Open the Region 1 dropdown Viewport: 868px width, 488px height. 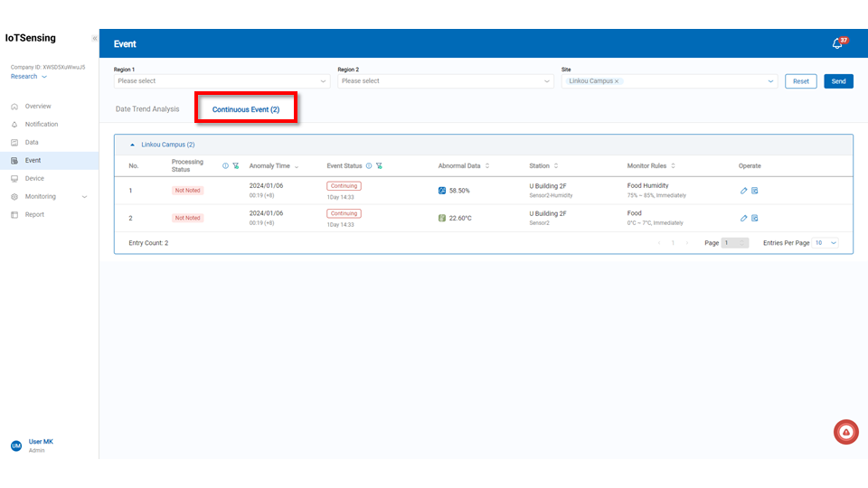[x=222, y=81]
